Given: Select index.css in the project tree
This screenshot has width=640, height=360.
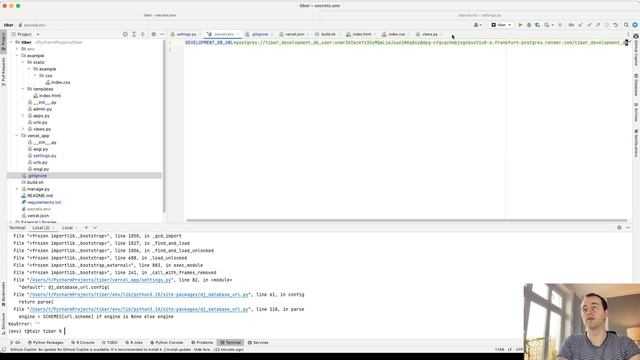Looking at the screenshot, I should pos(60,82).
